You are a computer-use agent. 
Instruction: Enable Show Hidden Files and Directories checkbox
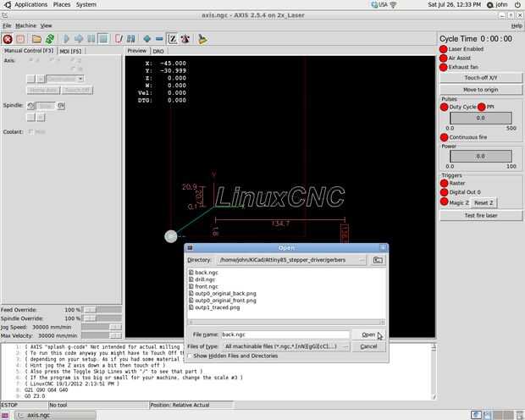[x=190, y=356]
